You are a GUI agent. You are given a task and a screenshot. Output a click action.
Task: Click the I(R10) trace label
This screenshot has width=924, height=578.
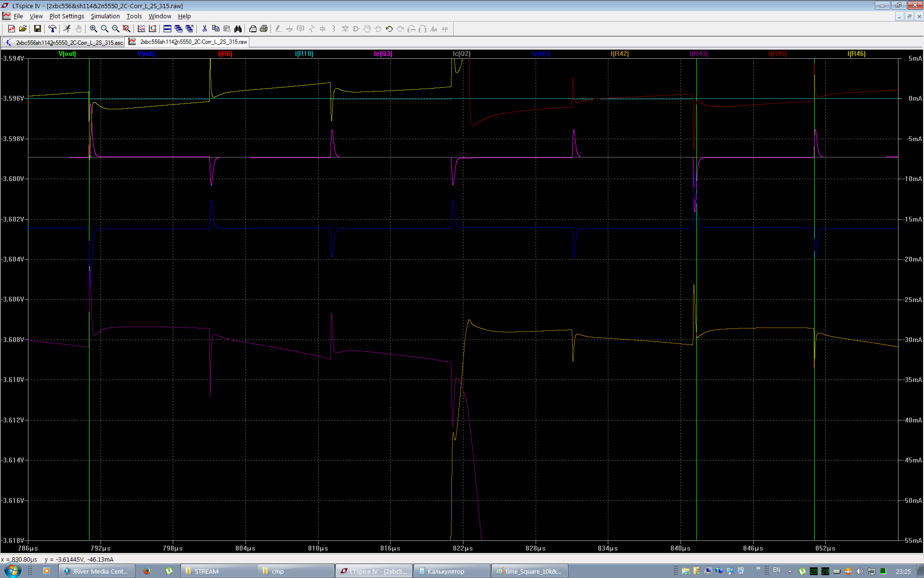click(304, 54)
